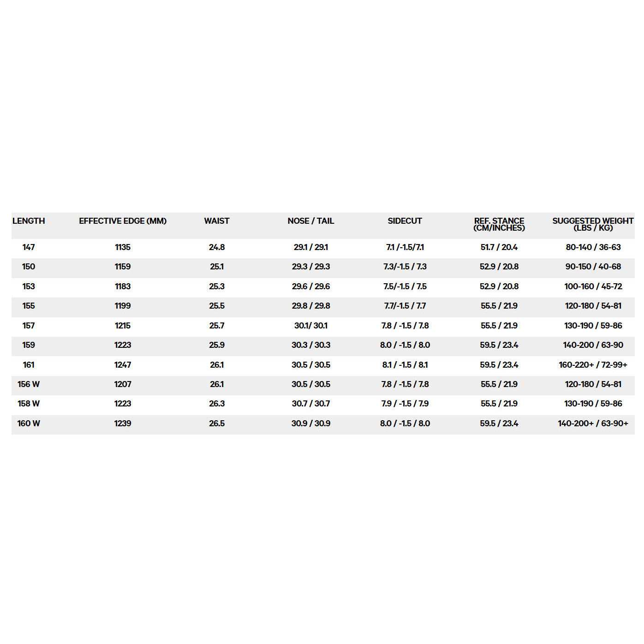Click the WAIST column header
This screenshot has height=644, width=644.
click(216, 221)
